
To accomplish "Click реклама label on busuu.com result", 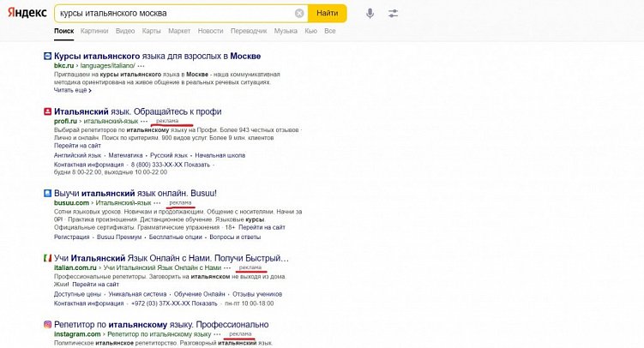I will point(180,203).
